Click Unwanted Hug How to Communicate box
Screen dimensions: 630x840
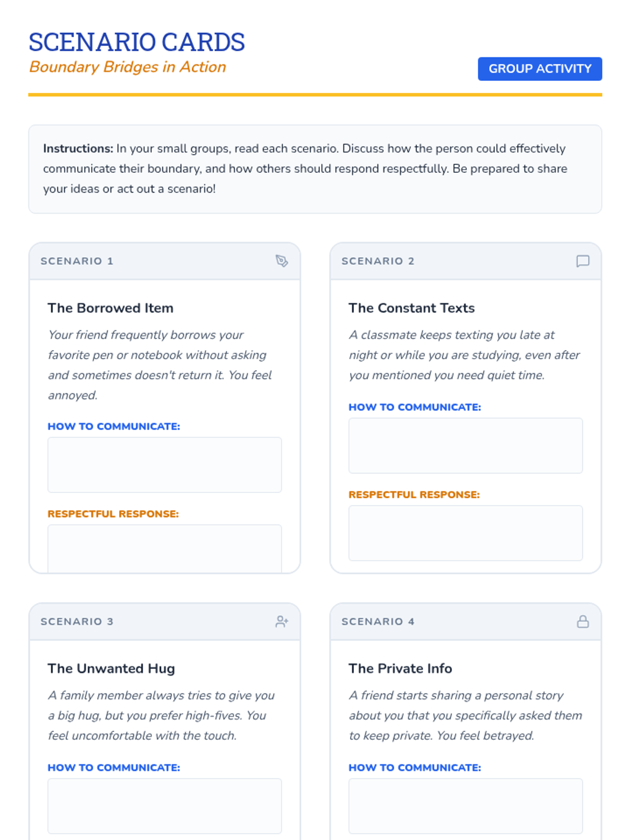click(164, 806)
